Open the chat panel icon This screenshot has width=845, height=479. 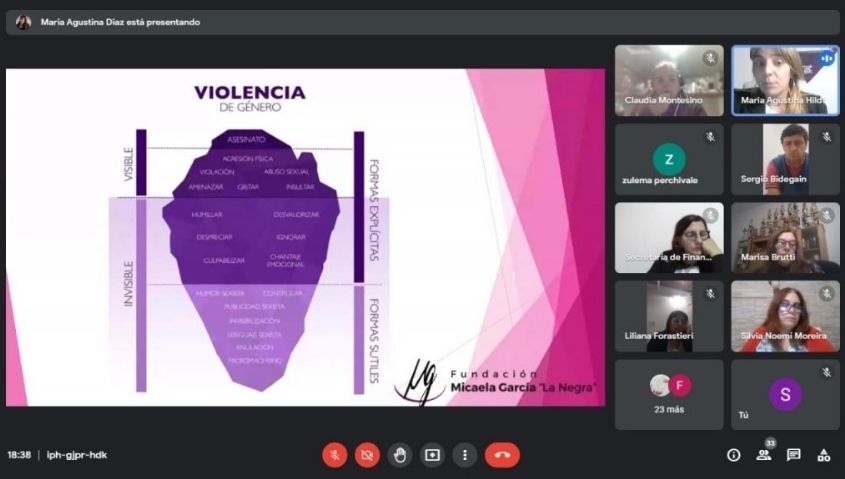coord(794,455)
